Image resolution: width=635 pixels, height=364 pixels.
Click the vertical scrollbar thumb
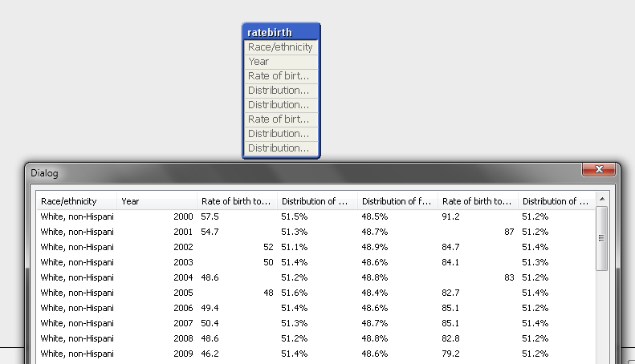tap(602, 238)
